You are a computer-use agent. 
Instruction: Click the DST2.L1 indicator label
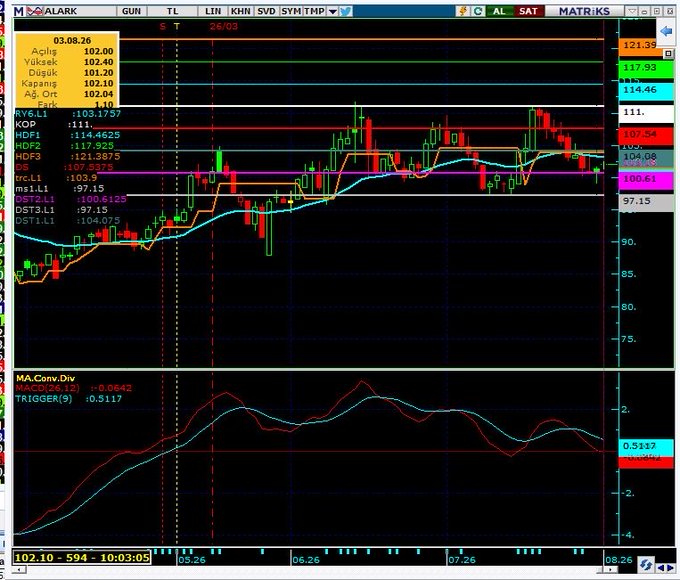[x=35, y=199]
